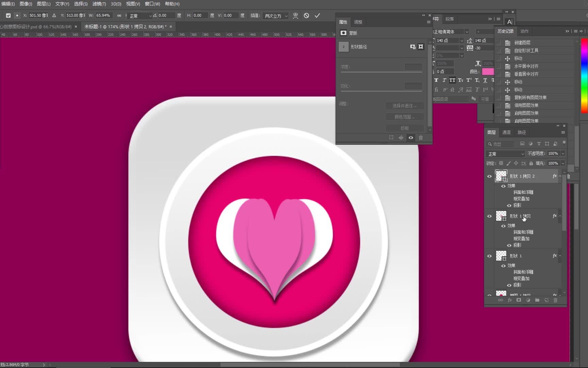Click the small caps Tr icon
Screen dimensions: 588x368
coord(460,80)
